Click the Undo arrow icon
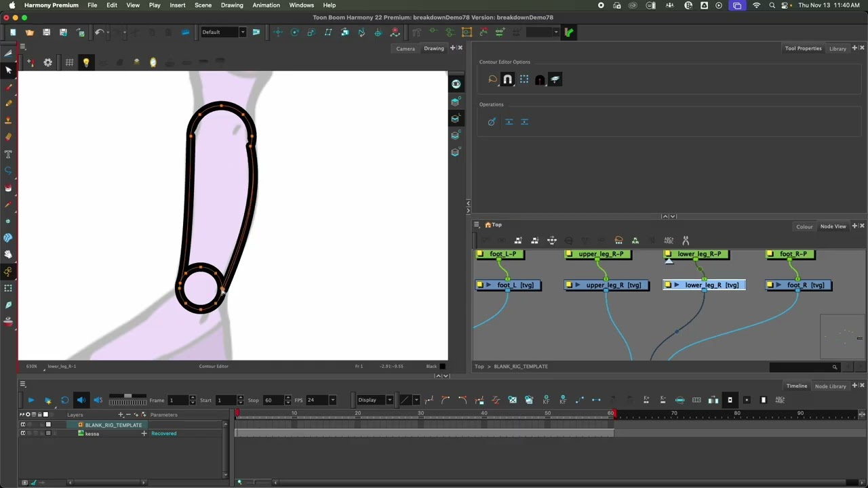The image size is (868, 488). 99,32
